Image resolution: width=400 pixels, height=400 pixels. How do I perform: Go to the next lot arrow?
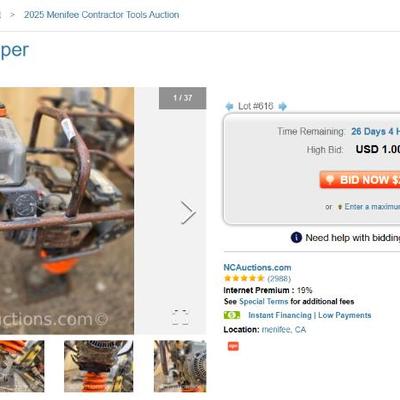(282, 106)
